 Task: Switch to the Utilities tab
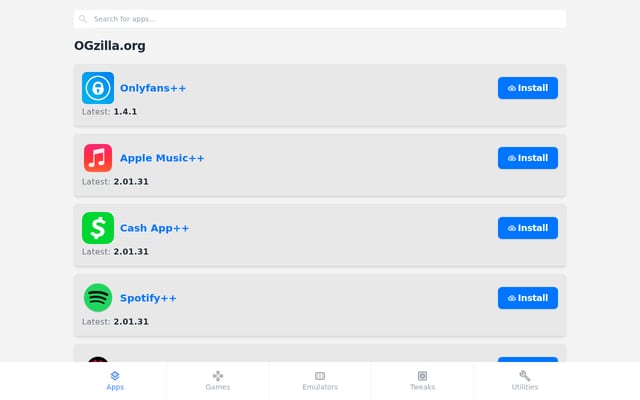525,380
